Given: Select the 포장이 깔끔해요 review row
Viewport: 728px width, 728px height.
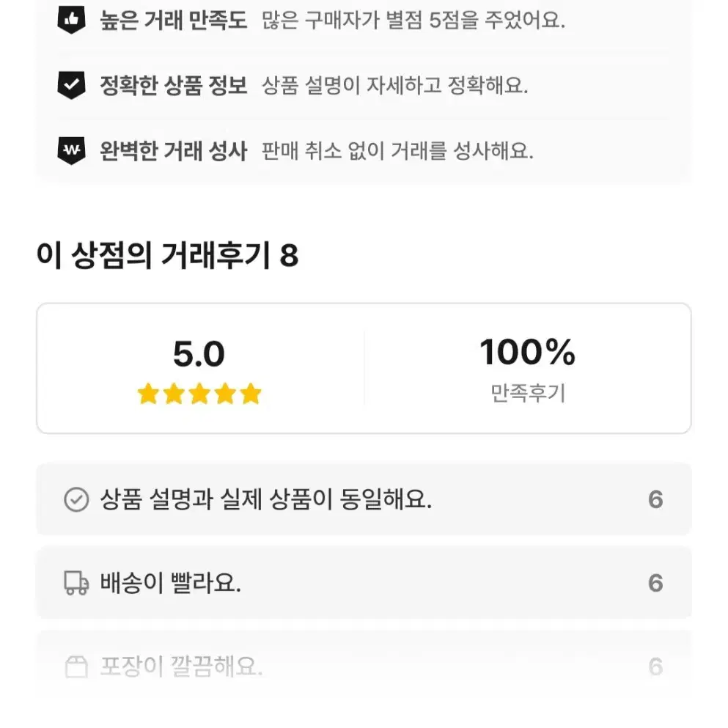Looking at the screenshot, I should [364, 666].
